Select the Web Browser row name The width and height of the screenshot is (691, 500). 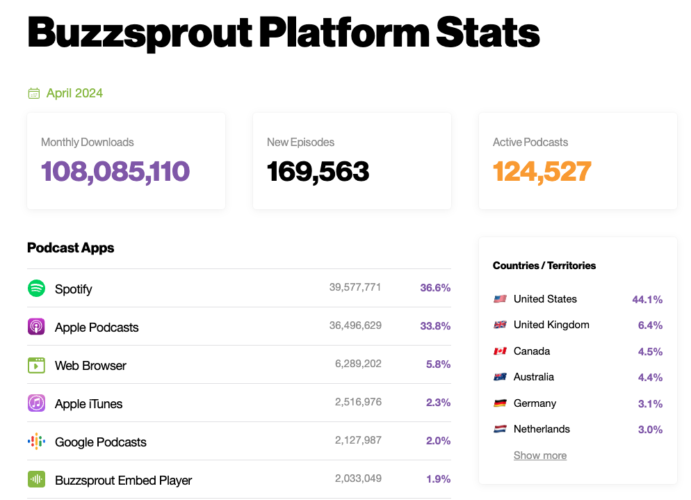(x=90, y=366)
